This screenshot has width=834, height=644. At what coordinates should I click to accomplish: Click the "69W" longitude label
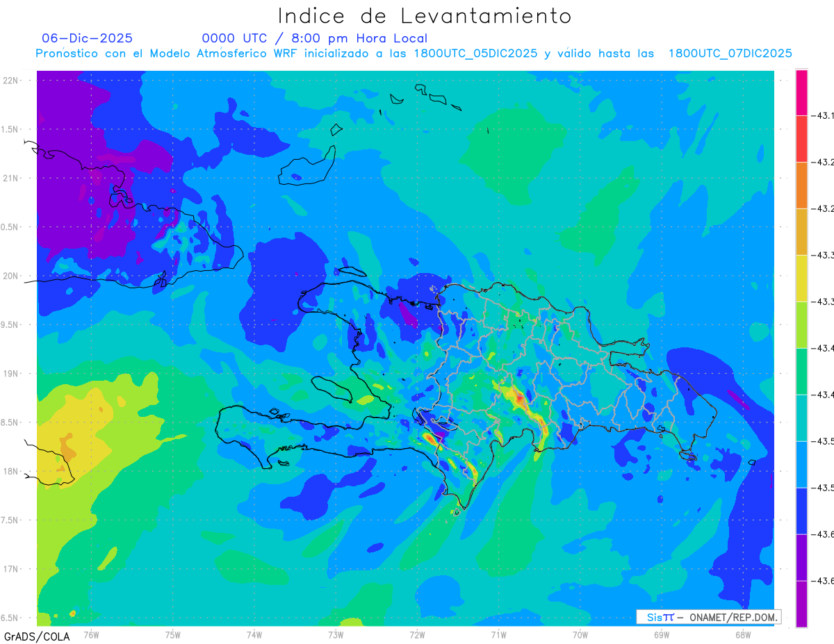(662, 635)
